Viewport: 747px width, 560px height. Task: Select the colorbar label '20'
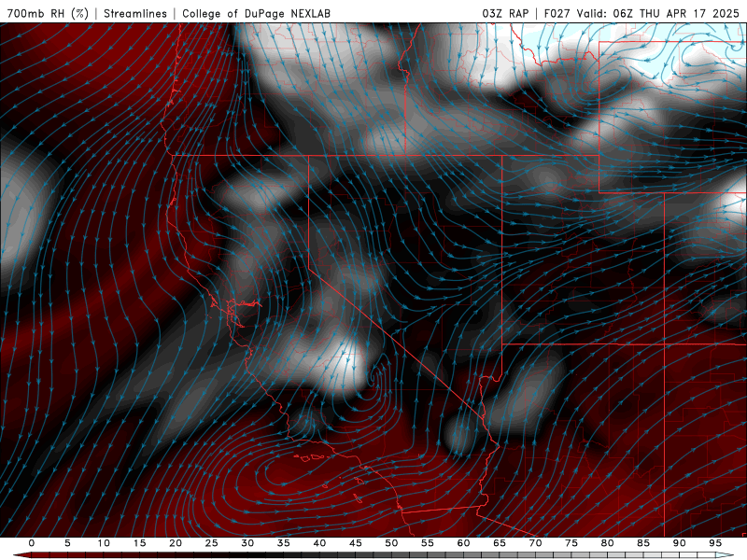(176, 543)
